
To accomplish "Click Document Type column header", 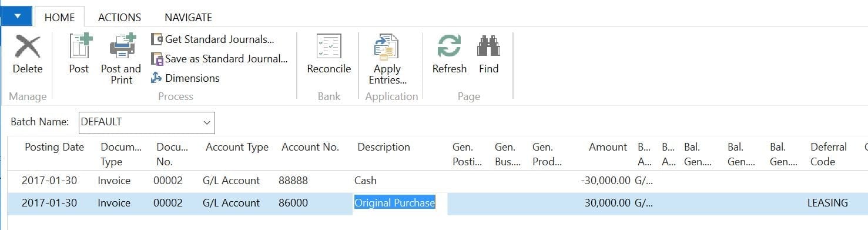I will tap(121, 154).
